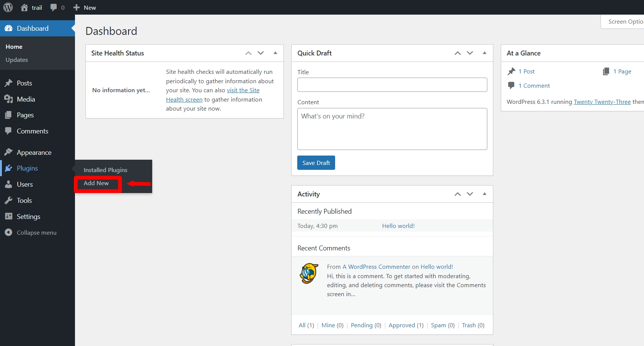Screen dimensions: 644x346
Task: Click the WordPress logo in admin bar
Action: (8, 7)
